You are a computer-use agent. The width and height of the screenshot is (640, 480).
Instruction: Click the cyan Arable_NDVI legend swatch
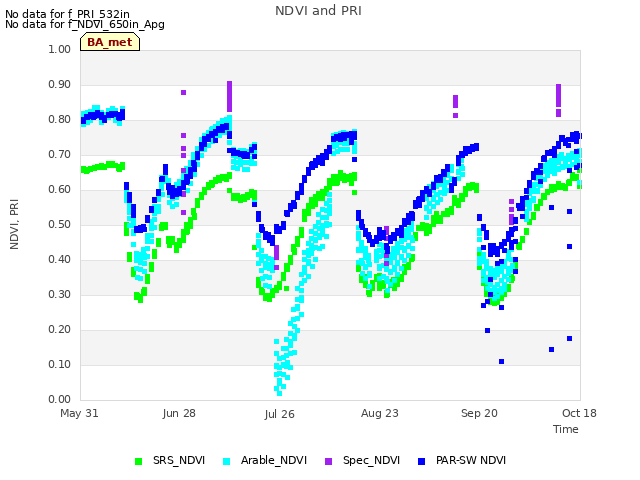(227, 461)
